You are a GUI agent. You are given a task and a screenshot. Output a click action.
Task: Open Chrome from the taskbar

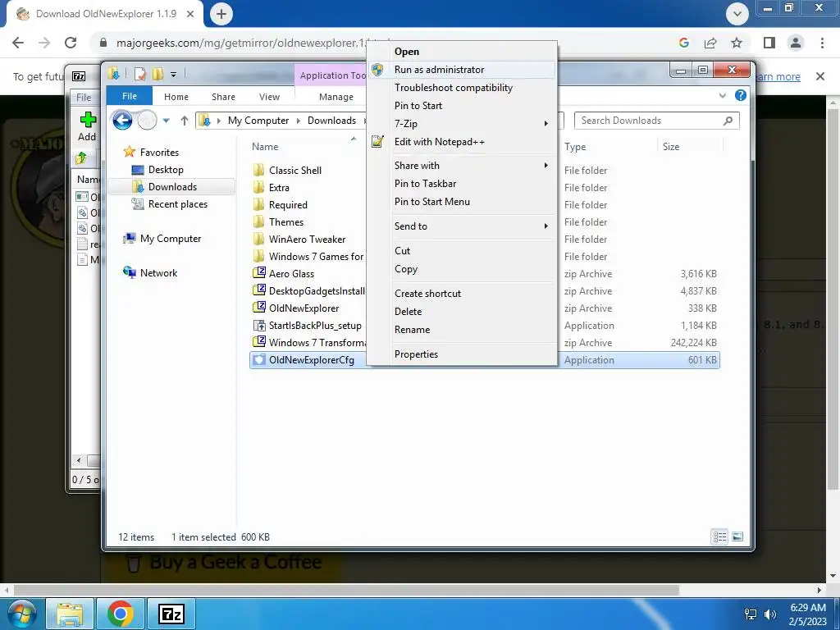coord(120,614)
